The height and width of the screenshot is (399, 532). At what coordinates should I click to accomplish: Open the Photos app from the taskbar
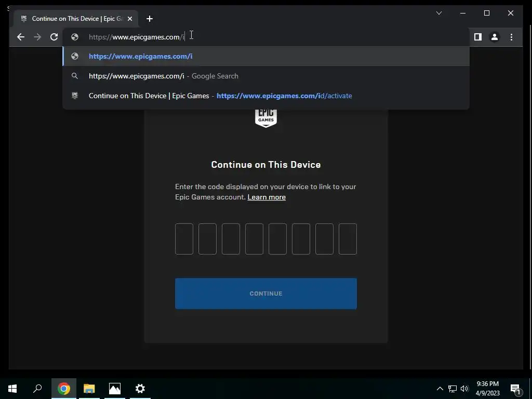point(115,389)
